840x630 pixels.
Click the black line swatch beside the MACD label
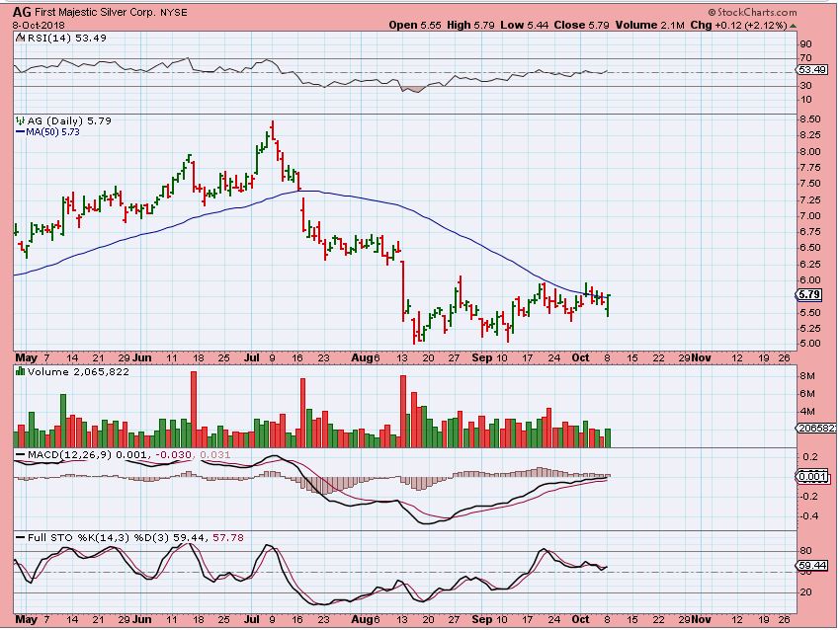click(21, 455)
